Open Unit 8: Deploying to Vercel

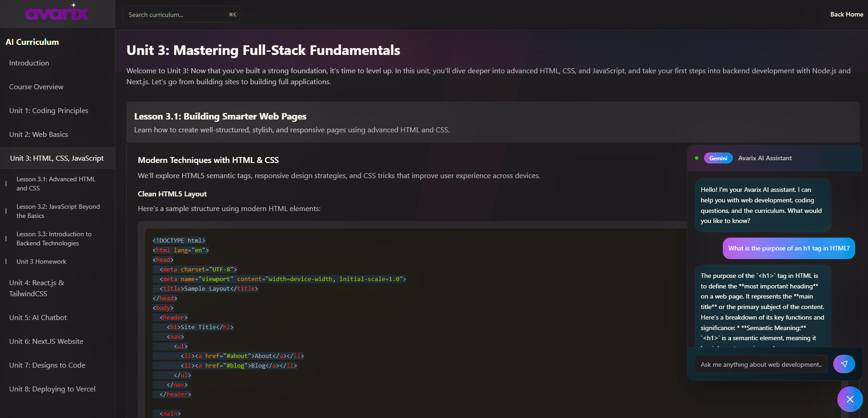pos(52,389)
